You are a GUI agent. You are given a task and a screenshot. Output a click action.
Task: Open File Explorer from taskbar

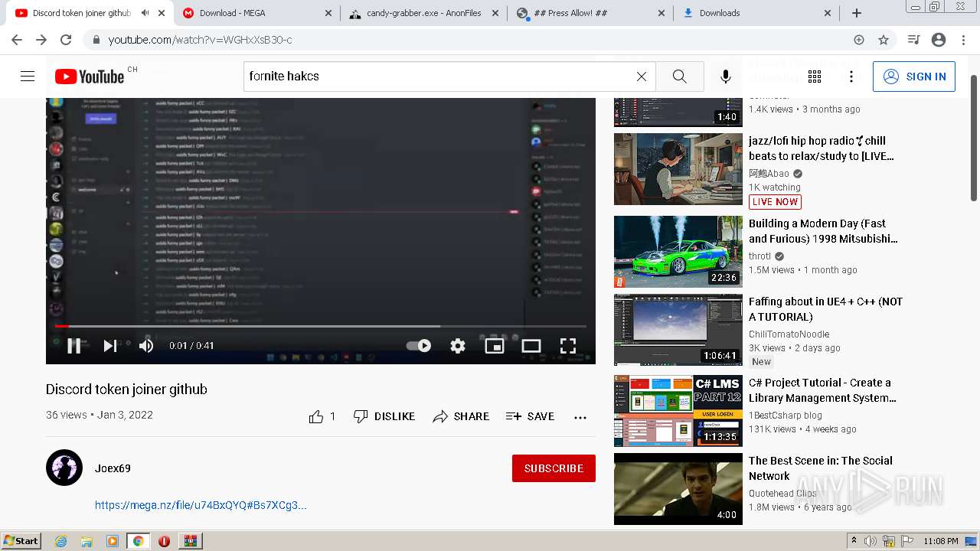click(87, 541)
